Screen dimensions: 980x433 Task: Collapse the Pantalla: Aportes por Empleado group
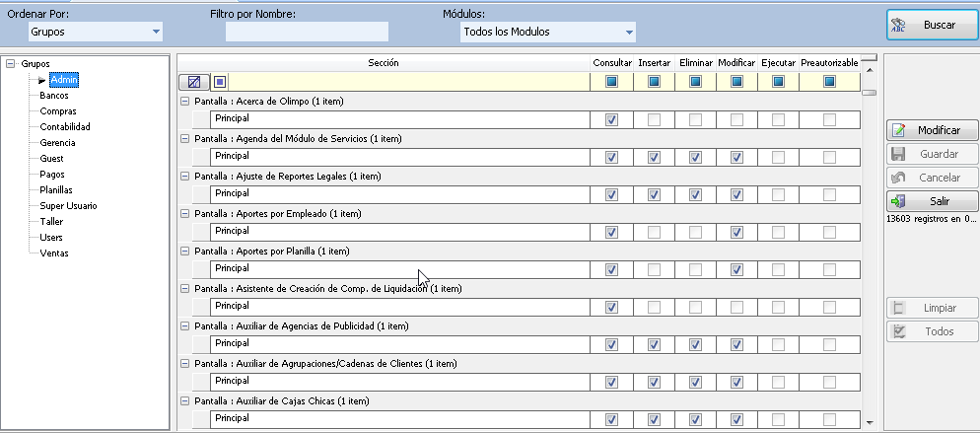click(185, 213)
